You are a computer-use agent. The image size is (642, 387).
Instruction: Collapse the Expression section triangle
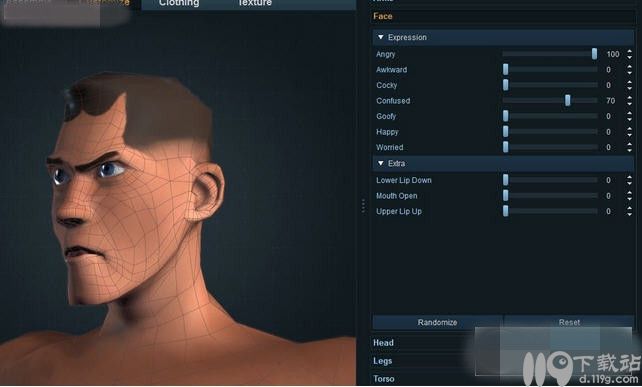381,37
